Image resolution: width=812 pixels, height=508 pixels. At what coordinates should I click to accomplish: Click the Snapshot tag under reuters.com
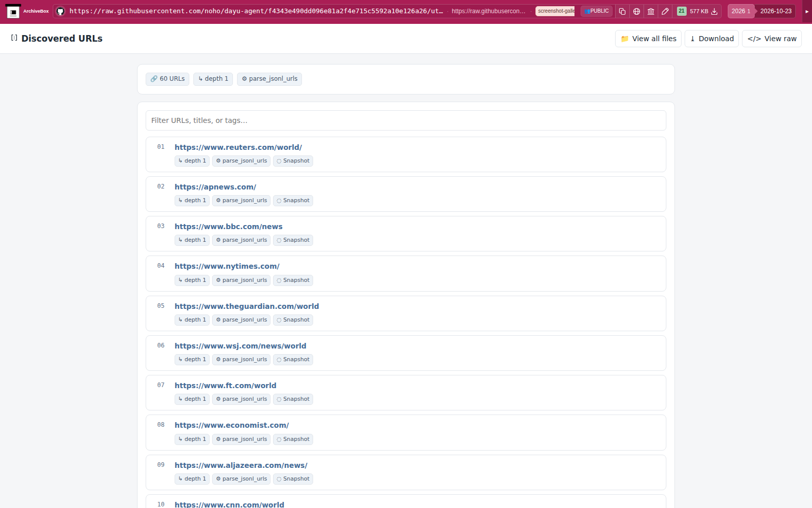(x=293, y=161)
